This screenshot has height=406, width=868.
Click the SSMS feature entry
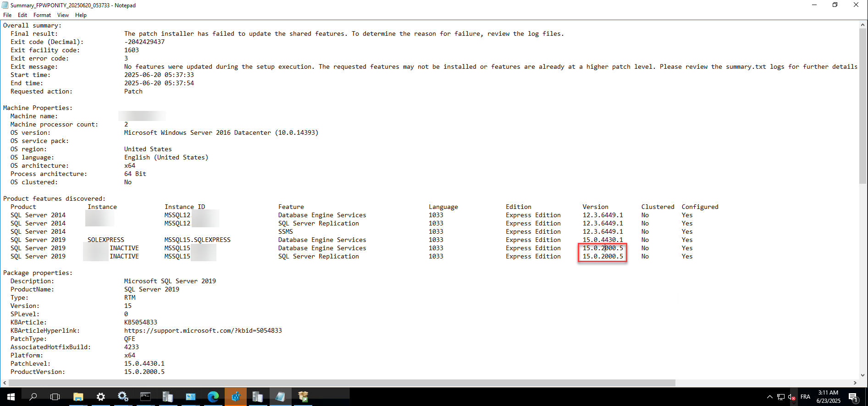tap(286, 231)
